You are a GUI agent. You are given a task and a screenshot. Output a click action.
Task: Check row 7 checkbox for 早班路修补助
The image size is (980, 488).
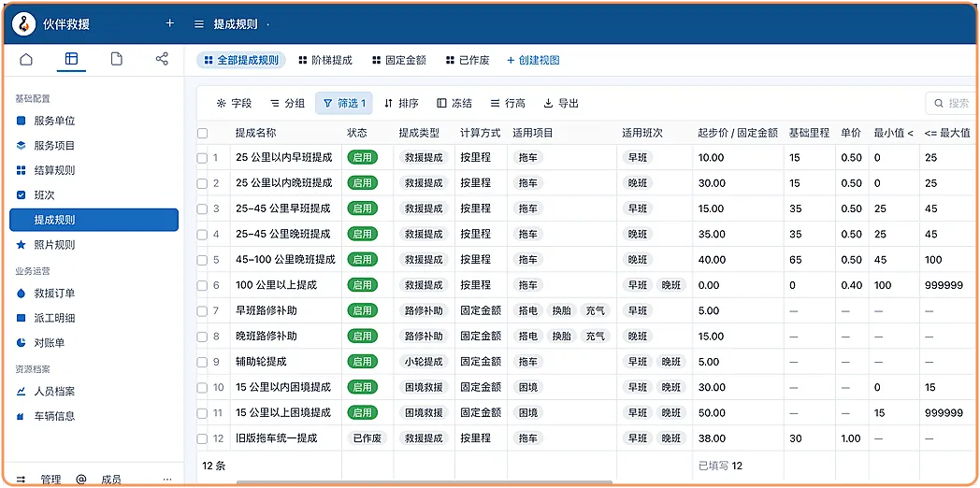click(x=202, y=311)
